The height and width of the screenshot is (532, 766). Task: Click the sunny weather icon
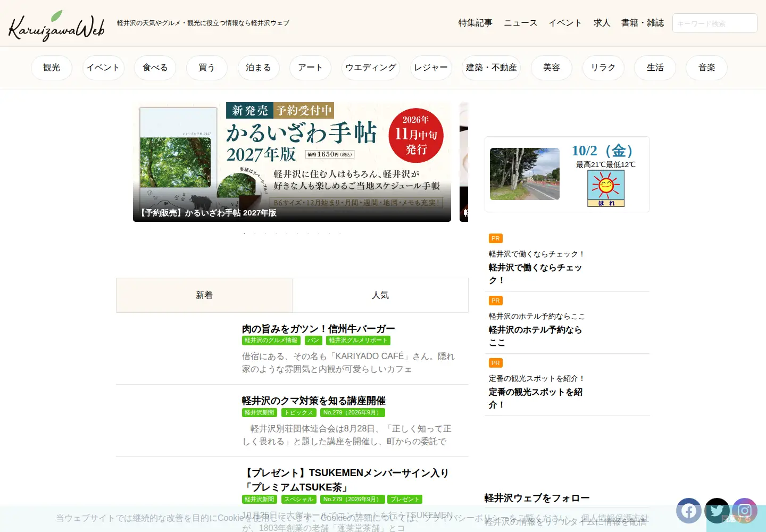click(x=606, y=188)
